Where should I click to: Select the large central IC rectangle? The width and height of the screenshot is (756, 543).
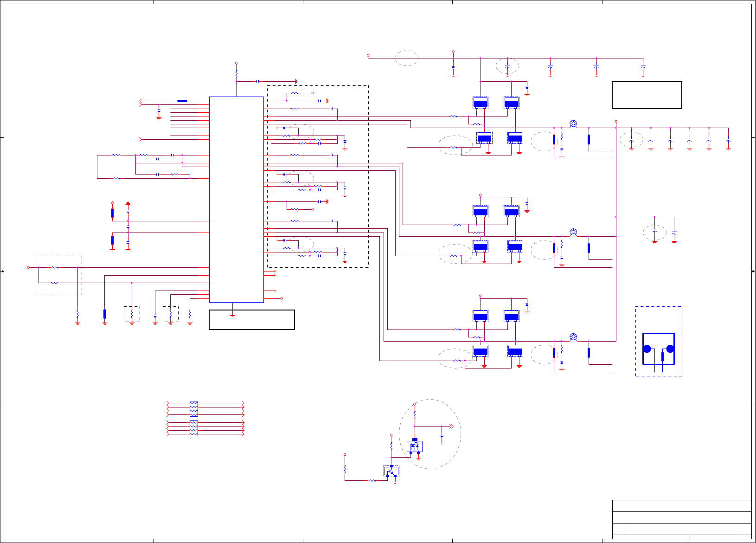pos(237,200)
